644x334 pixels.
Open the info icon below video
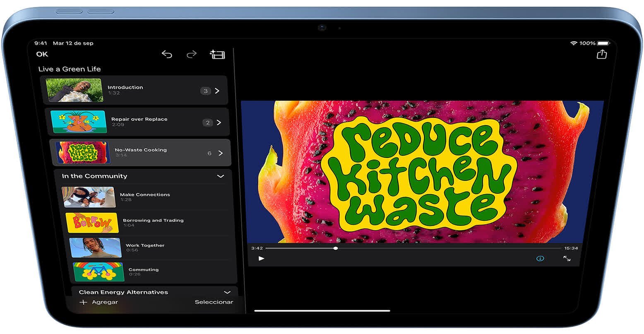(540, 258)
